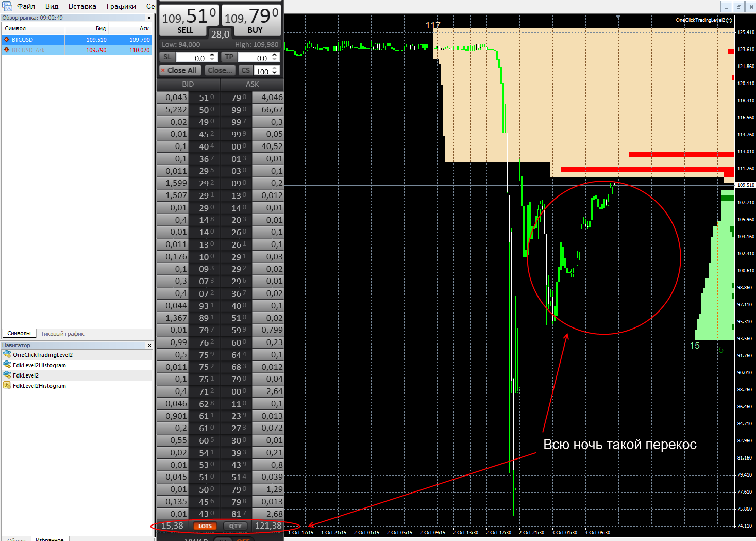Viewport: 756px width, 541px height.
Task: Increase the CS value with up arrow
Action: click(x=275, y=68)
